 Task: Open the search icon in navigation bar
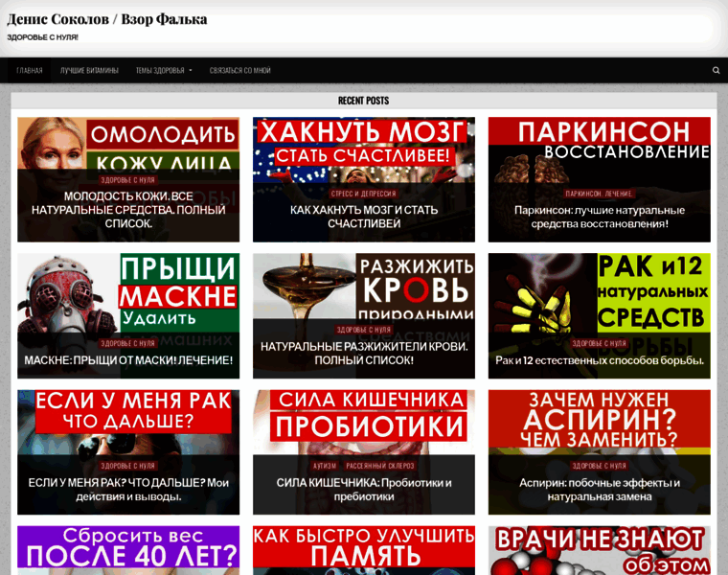(x=716, y=70)
